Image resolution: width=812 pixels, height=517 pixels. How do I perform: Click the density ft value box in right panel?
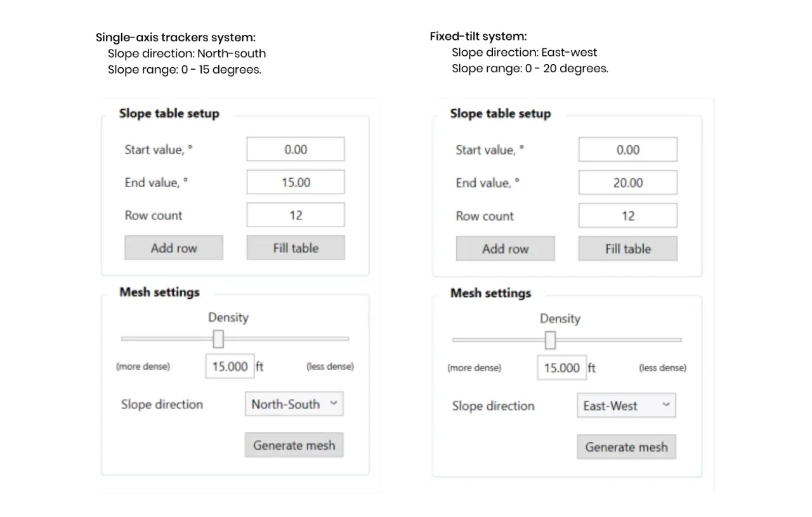561,368
